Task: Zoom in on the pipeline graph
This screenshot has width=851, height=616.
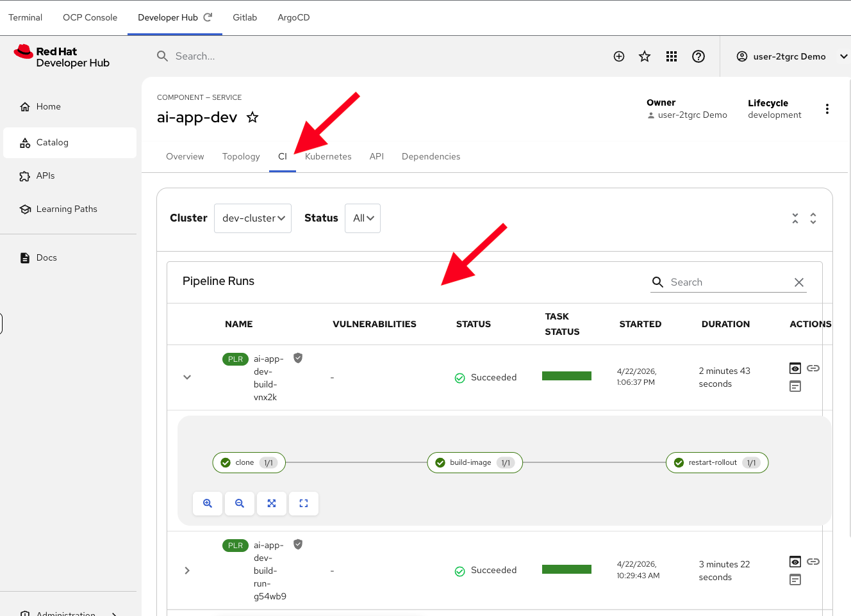Action: pos(208,503)
